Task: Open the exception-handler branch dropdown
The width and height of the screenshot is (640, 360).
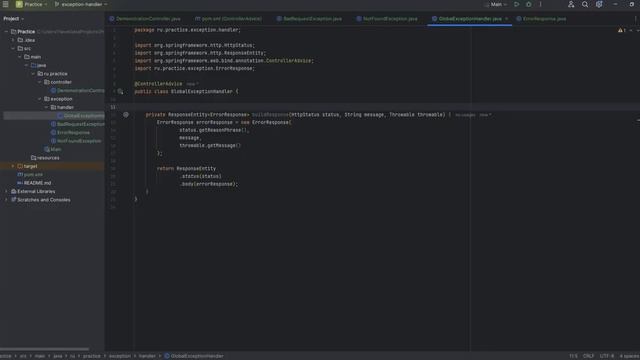Action: [81, 4]
